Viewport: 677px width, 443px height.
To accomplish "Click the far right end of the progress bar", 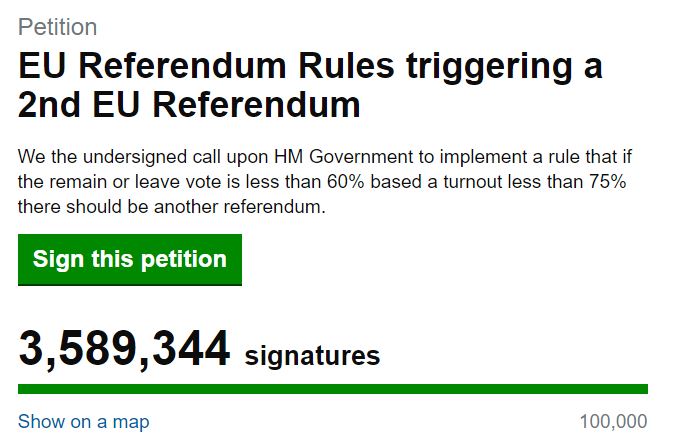I will (643, 389).
